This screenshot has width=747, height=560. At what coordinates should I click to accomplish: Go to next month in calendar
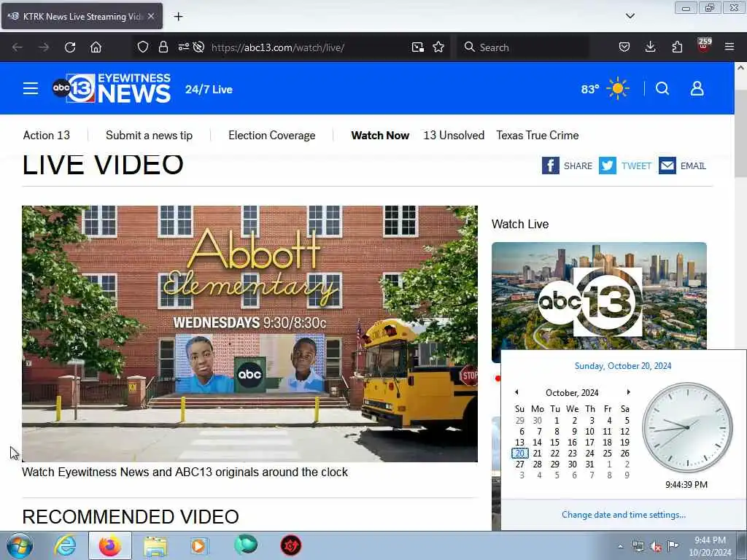628,392
